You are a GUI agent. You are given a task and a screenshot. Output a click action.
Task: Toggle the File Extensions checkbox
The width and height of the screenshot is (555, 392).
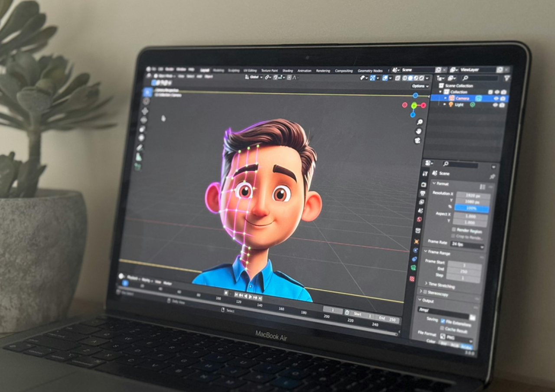[x=442, y=321]
